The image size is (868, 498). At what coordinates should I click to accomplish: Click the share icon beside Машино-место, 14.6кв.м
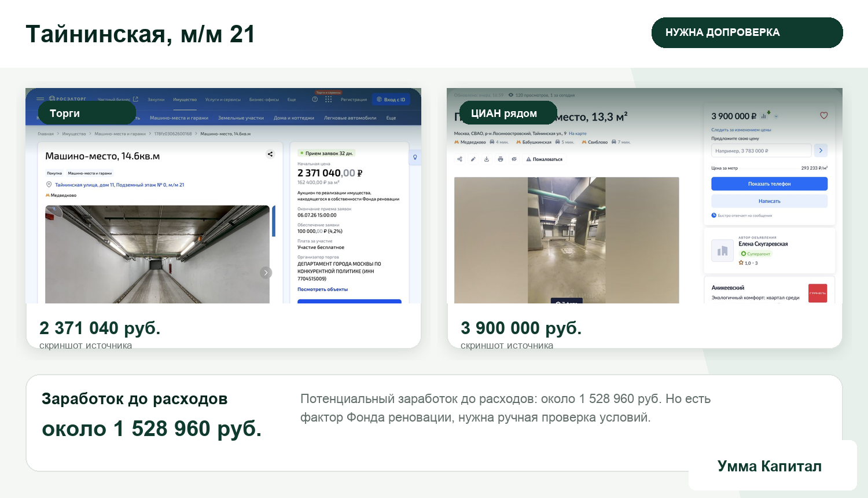[x=270, y=154]
